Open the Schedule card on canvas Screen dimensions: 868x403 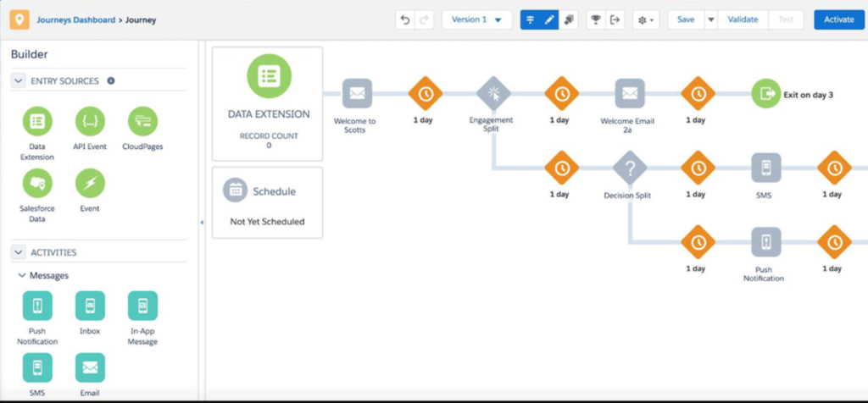tap(267, 202)
